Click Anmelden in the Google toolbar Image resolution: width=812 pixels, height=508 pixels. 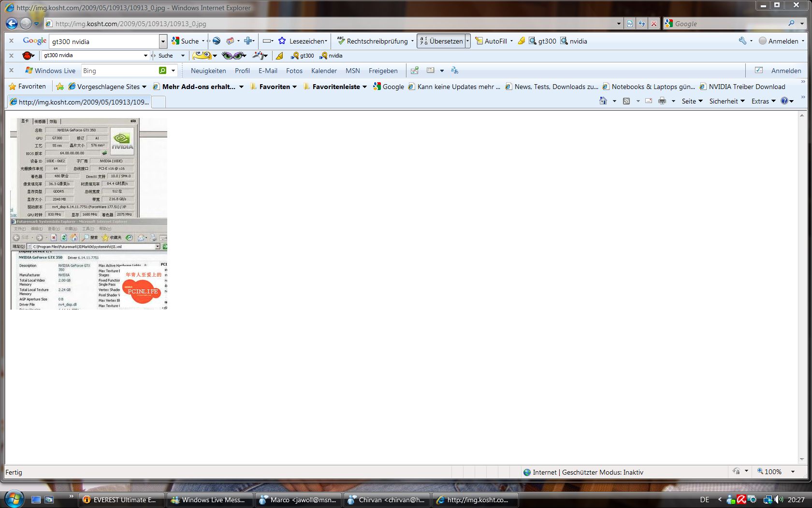click(779, 41)
